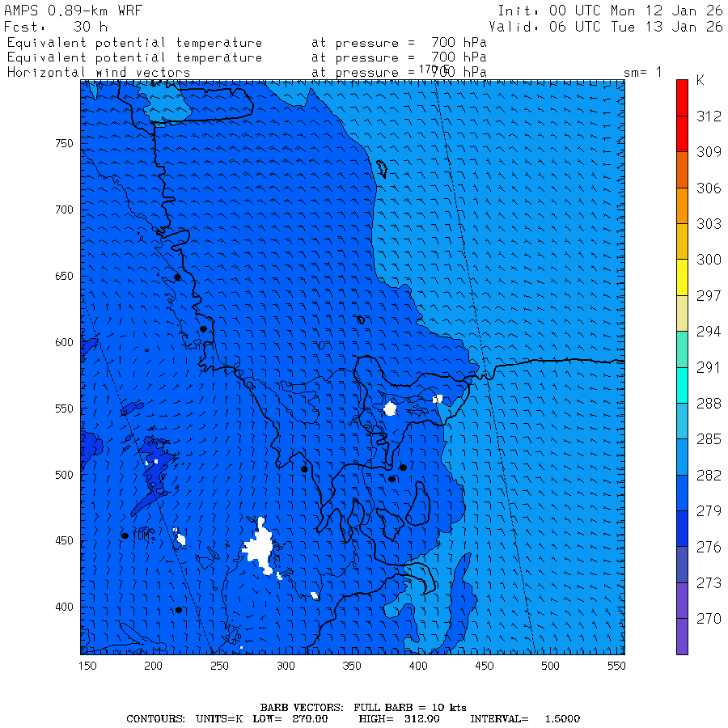The width and height of the screenshot is (728, 728).
Task: Click the largest white patch on the map
Action: pos(260,548)
